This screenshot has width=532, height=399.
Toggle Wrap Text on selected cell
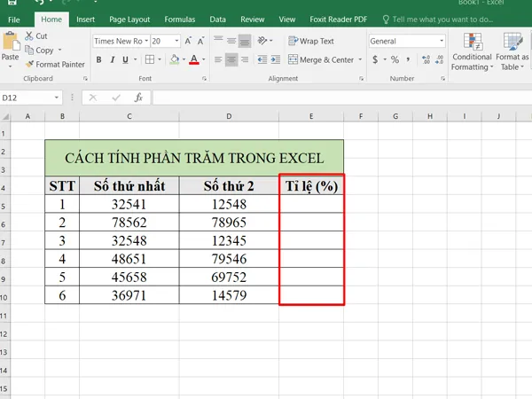click(310, 41)
